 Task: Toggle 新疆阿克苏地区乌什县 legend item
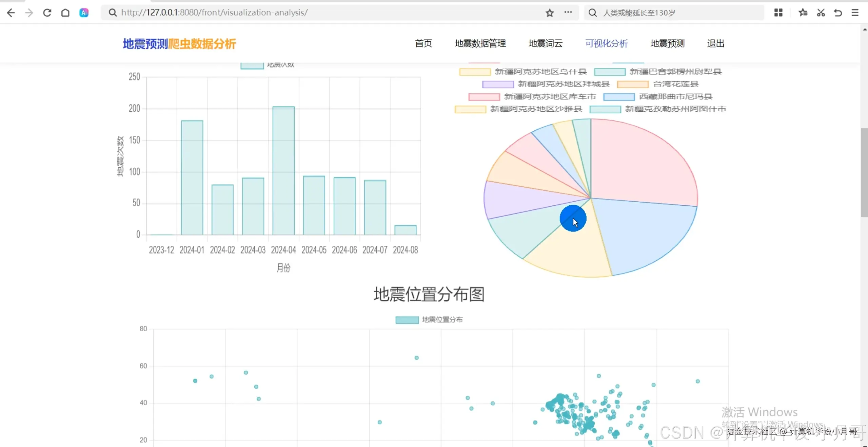tap(540, 72)
